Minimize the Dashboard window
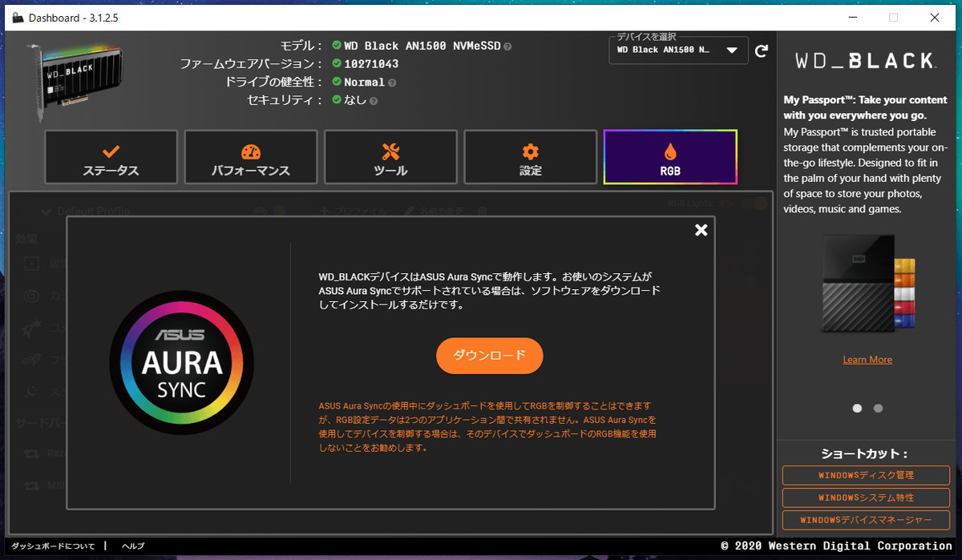 [852, 17]
